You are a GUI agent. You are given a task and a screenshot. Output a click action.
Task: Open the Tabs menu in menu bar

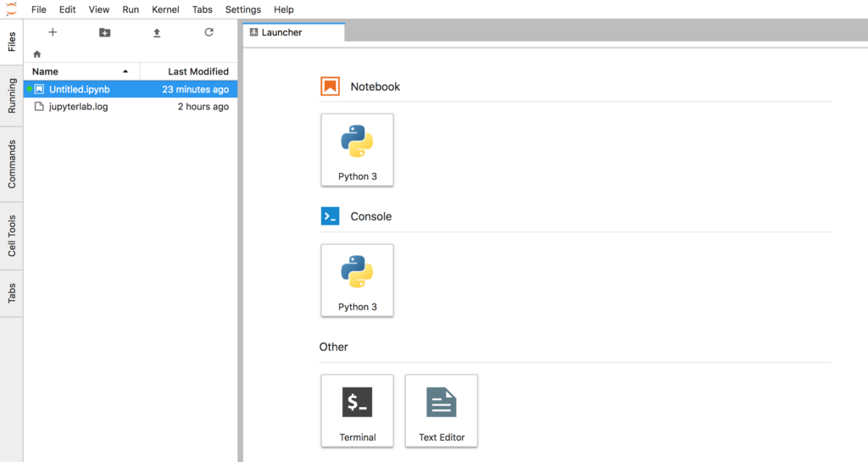202,9
